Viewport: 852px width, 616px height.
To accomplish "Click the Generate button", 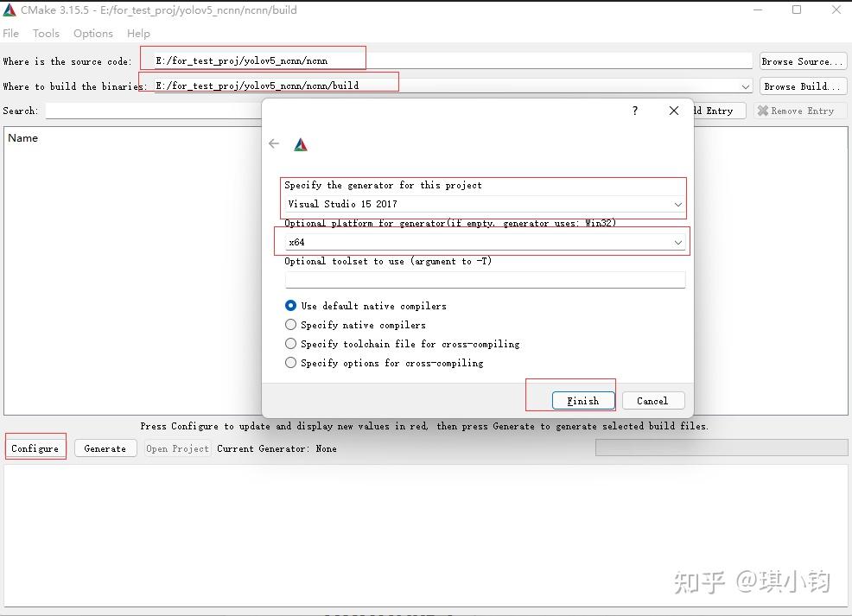I will coord(105,448).
